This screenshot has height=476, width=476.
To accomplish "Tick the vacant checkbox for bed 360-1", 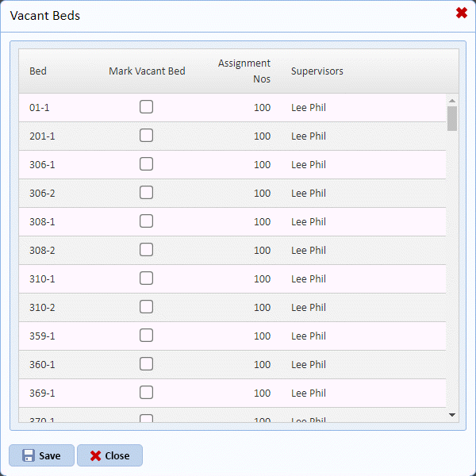I will pyautogui.click(x=147, y=364).
